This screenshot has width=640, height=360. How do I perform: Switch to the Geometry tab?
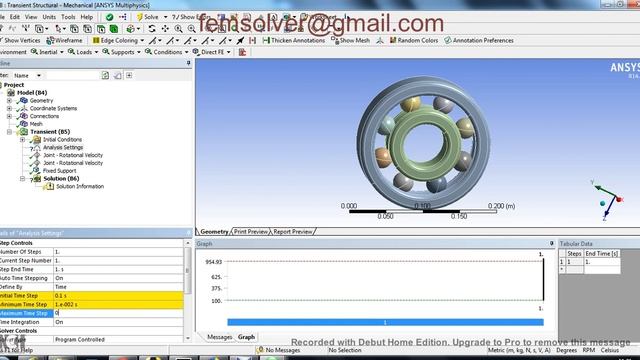click(214, 231)
